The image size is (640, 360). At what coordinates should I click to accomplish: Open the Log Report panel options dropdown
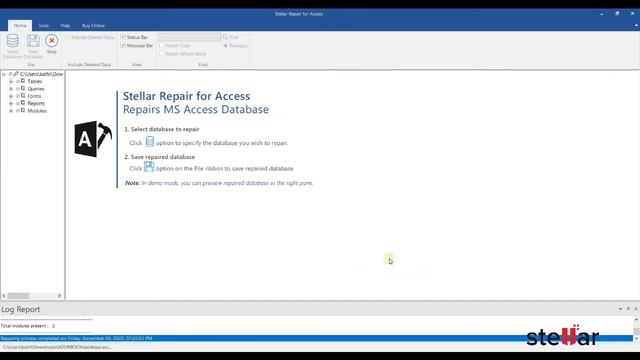point(620,309)
